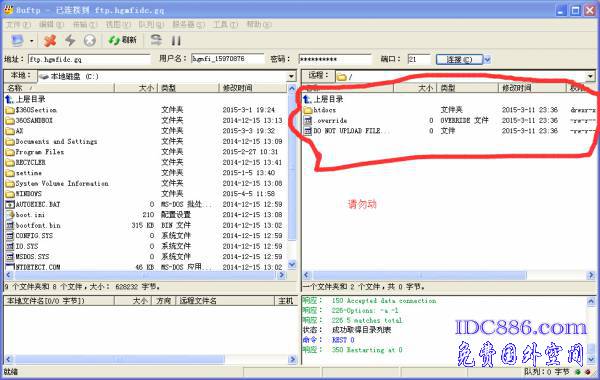
Task: Expand the remote path dropdown
Action: tap(590, 76)
